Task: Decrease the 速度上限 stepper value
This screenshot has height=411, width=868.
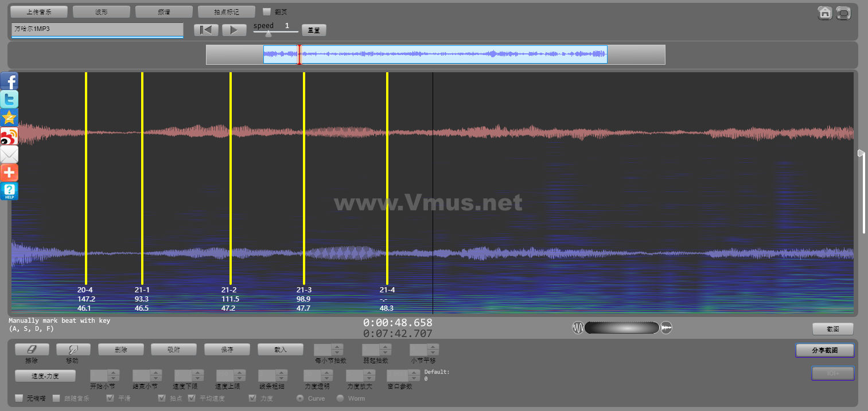Action: [x=239, y=378]
